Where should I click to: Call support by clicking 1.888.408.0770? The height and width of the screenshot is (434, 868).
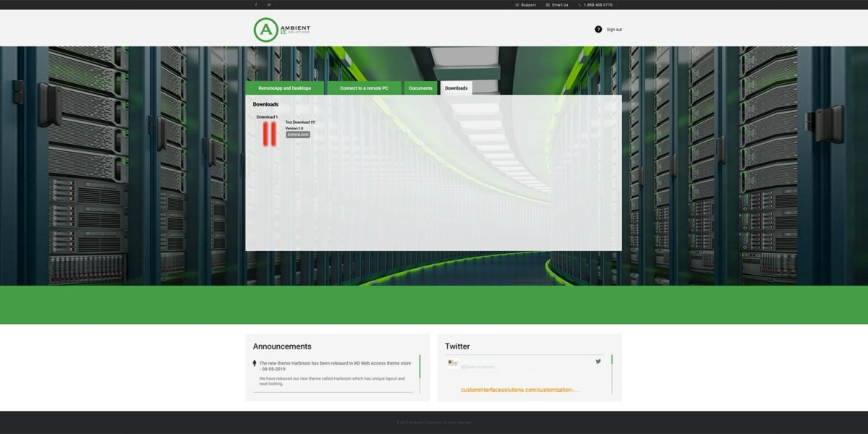pyautogui.click(x=597, y=4)
